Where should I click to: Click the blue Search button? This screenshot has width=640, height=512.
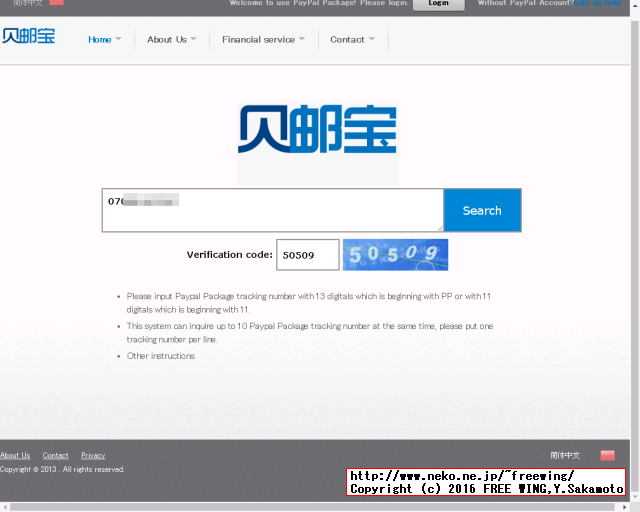point(482,210)
